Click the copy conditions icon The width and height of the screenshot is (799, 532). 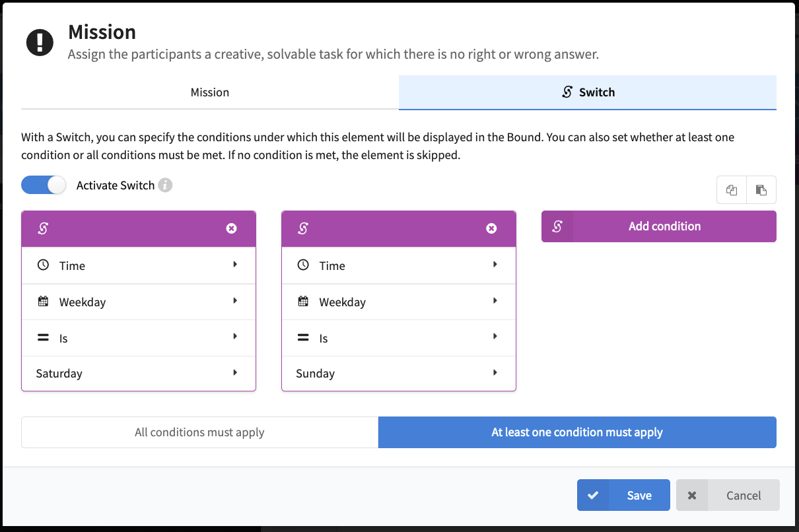732,190
